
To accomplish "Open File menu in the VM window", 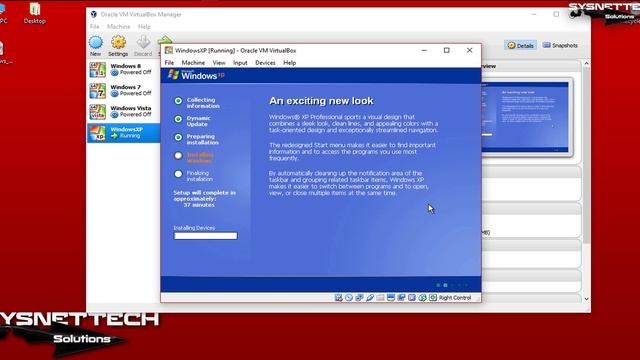I will (169, 63).
